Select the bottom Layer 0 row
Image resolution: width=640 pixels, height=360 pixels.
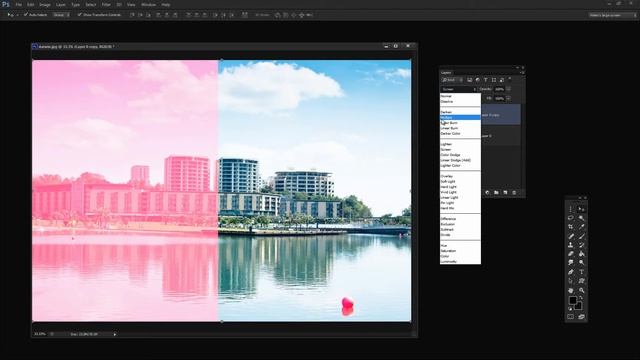pyautogui.click(x=501, y=136)
